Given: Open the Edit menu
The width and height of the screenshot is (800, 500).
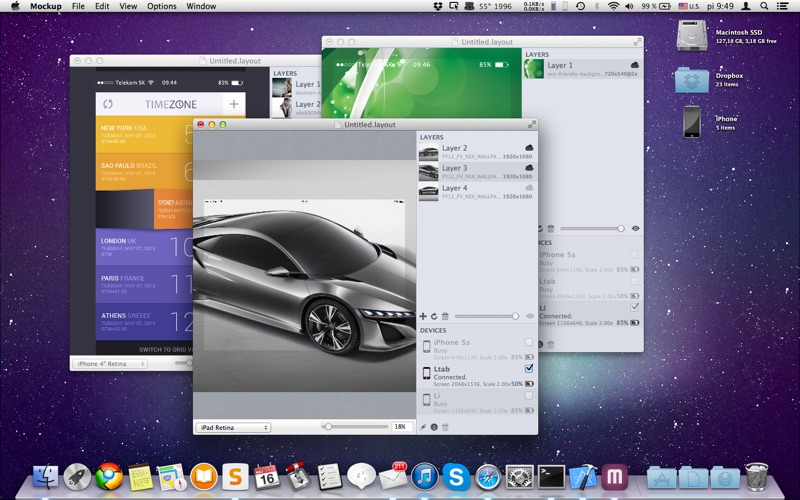Looking at the screenshot, I should [x=102, y=6].
